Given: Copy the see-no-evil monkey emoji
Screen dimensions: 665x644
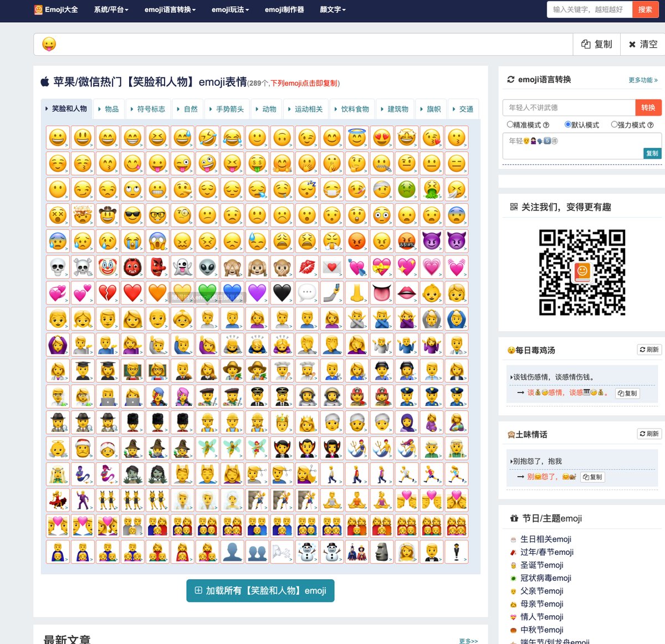Looking at the screenshot, I should (x=232, y=267).
